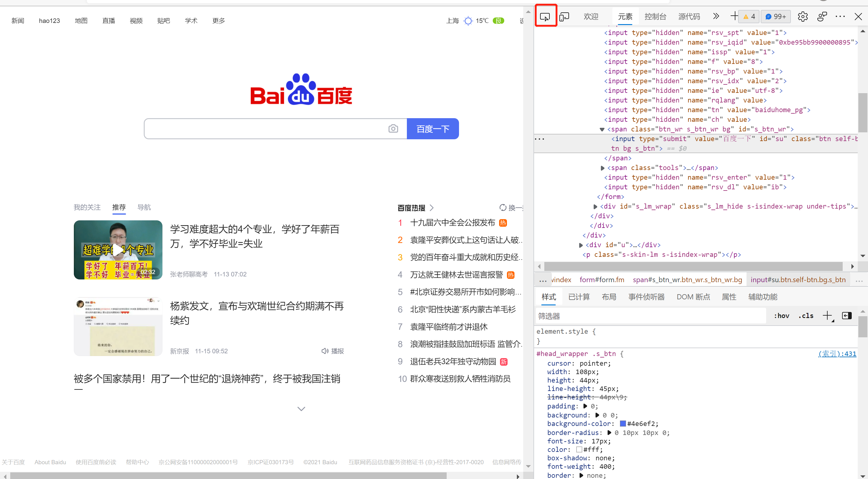Image resolution: width=868 pixels, height=479 pixels.
Task: Open the 贴吧 link
Action: pyautogui.click(x=163, y=20)
